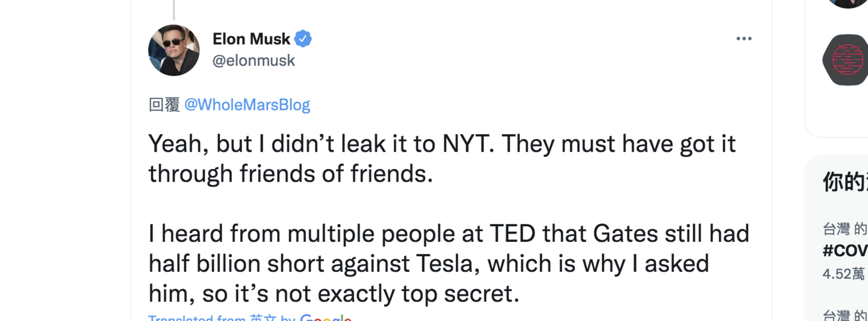Click the blue verified badge beside Elon Musk

(x=303, y=39)
